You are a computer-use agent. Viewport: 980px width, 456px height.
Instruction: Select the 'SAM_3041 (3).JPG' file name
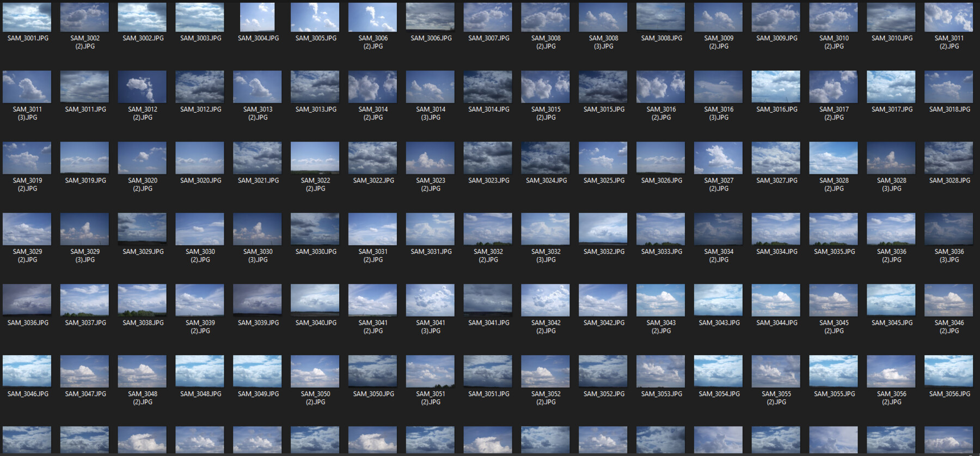pyautogui.click(x=431, y=327)
